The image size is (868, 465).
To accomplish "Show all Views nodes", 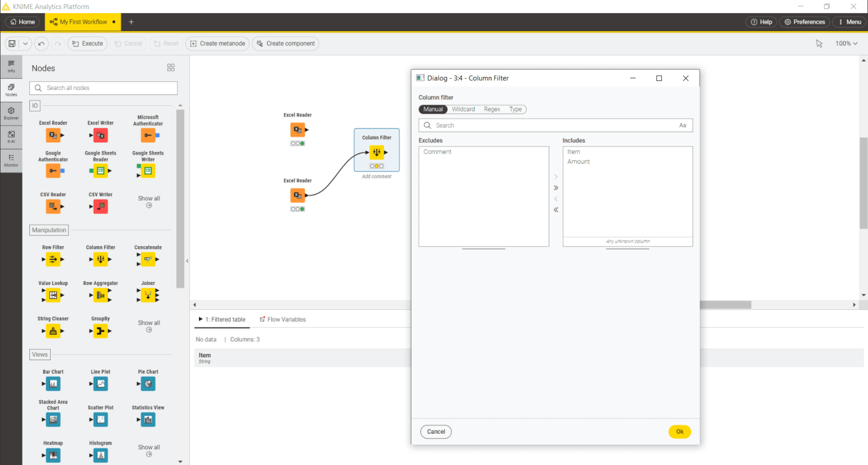I will (149, 450).
